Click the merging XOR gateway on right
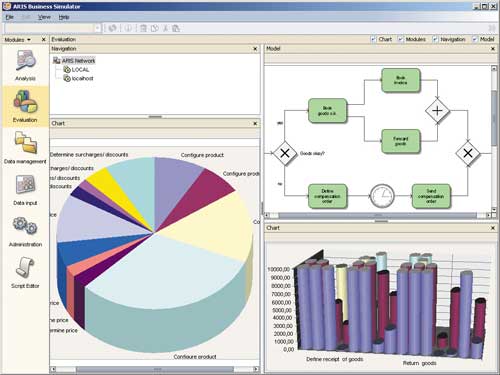500x375 pixels. tap(468, 153)
